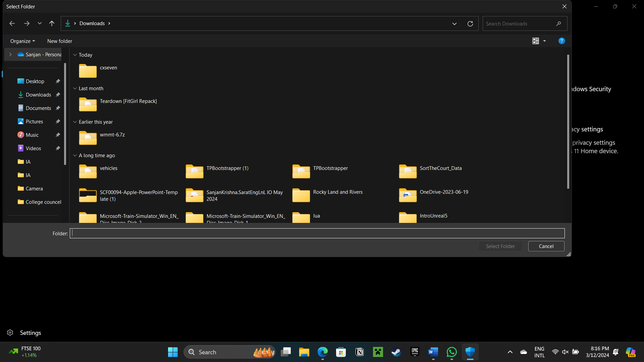The width and height of the screenshot is (644, 362).
Task: Click the New folder command
Action: (x=60, y=41)
